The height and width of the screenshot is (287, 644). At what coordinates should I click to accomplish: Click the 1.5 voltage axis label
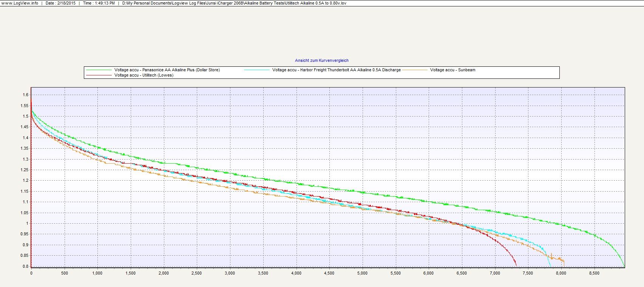[x=25, y=116]
